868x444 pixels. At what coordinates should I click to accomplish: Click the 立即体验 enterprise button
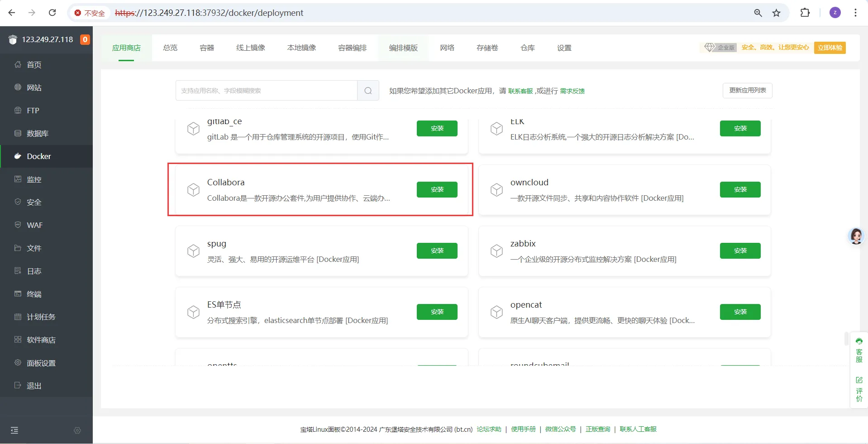pos(830,48)
